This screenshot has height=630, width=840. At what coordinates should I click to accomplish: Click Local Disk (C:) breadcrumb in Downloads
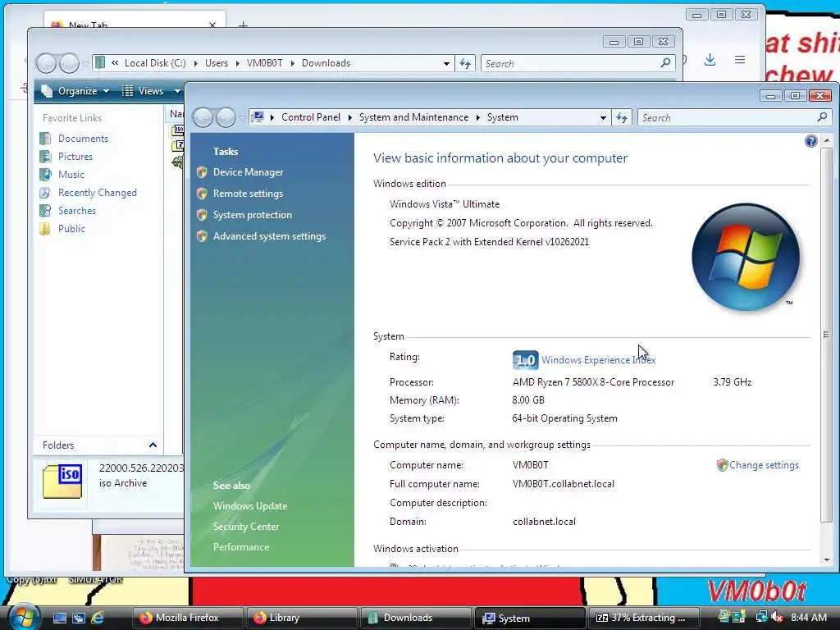coord(155,63)
